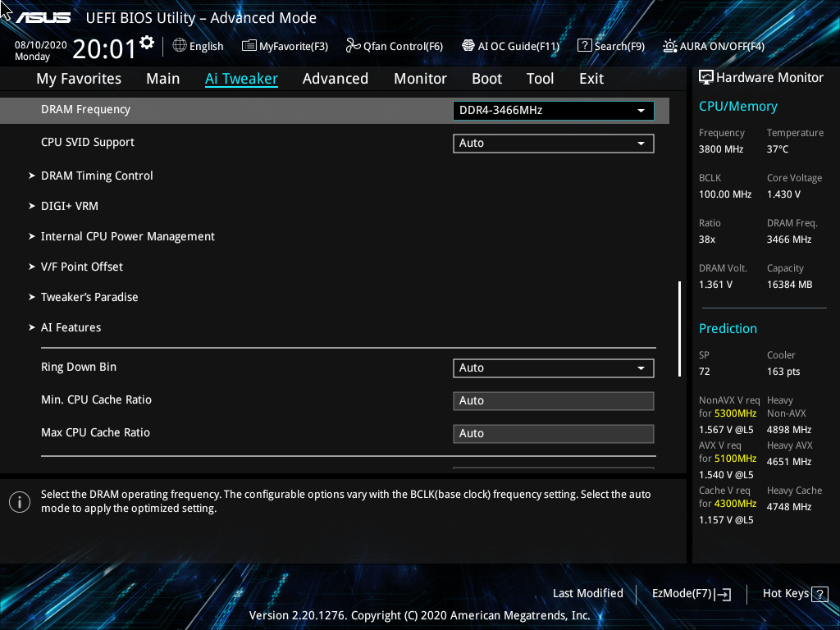The image size is (840, 630).
Task: Switch to the Advanced tab
Action: [x=336, y=79]
